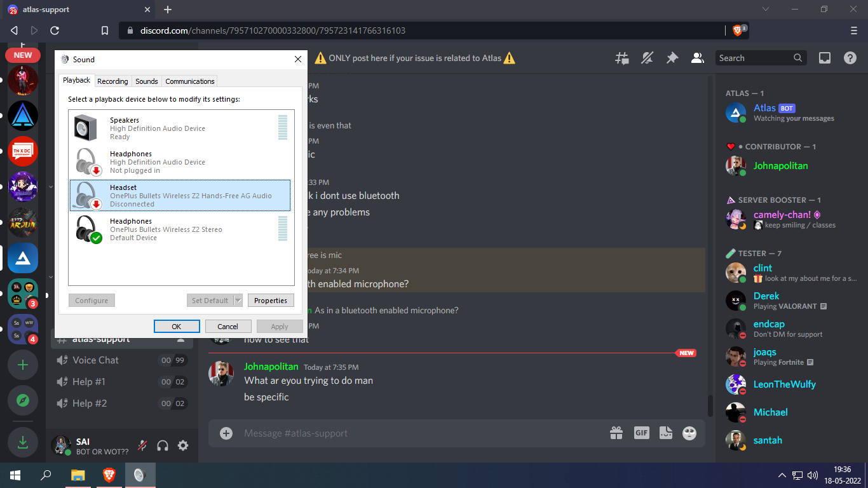The height and width of the screenshot is (488, 868).
Task: Click OK in Sound dialog
Action: point(177,327)
